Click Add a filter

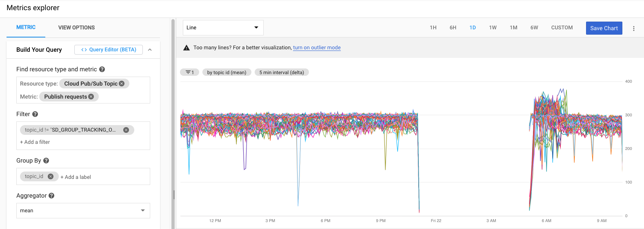click(x=35, y=142)
